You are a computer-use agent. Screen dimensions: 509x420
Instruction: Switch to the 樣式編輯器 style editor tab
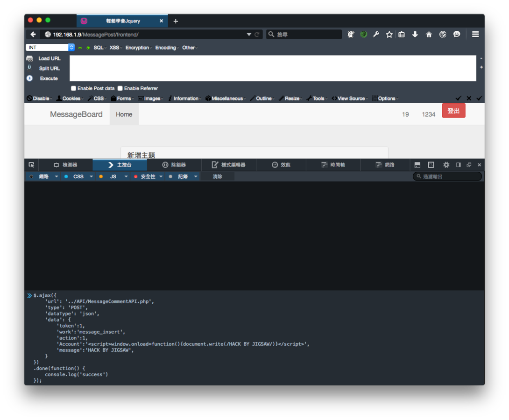coord(229,165)
